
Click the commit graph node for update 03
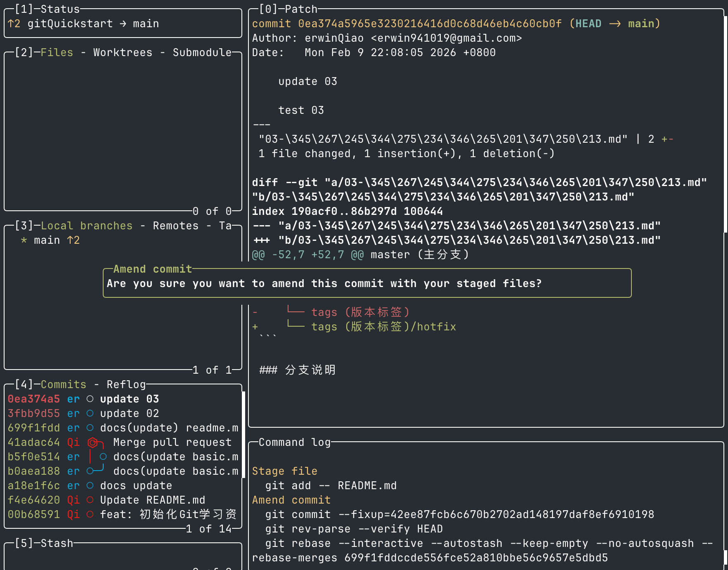[90, 399]
